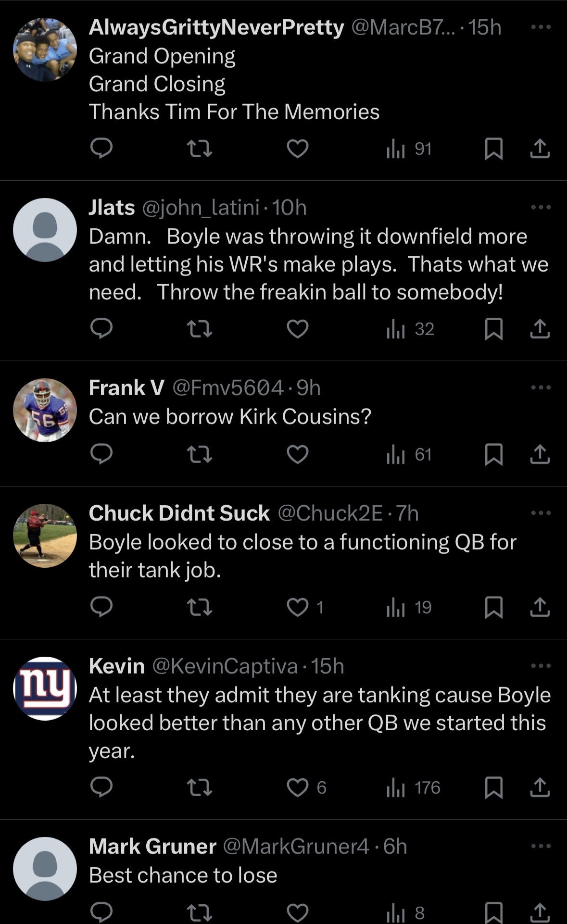
Task: Open Frank V's profile picture
Action: pos(45,410)
